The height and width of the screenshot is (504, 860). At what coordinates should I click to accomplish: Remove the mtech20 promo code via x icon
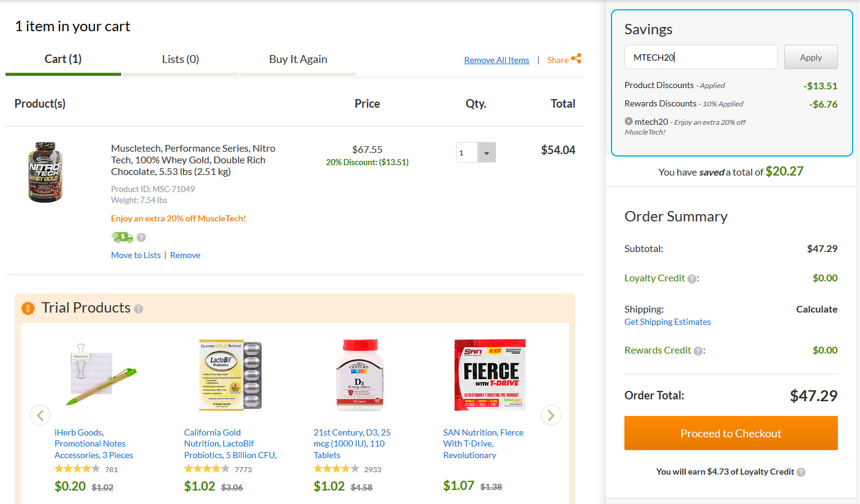(x=629, y=121)
